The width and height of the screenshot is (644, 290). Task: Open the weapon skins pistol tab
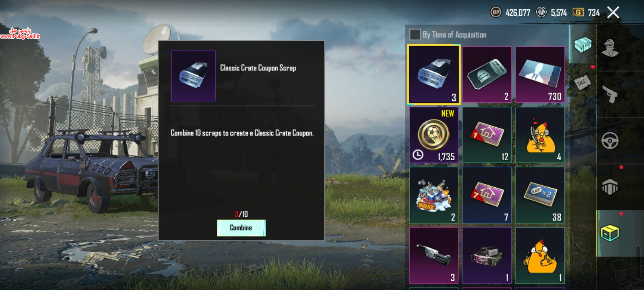point(610,95)
